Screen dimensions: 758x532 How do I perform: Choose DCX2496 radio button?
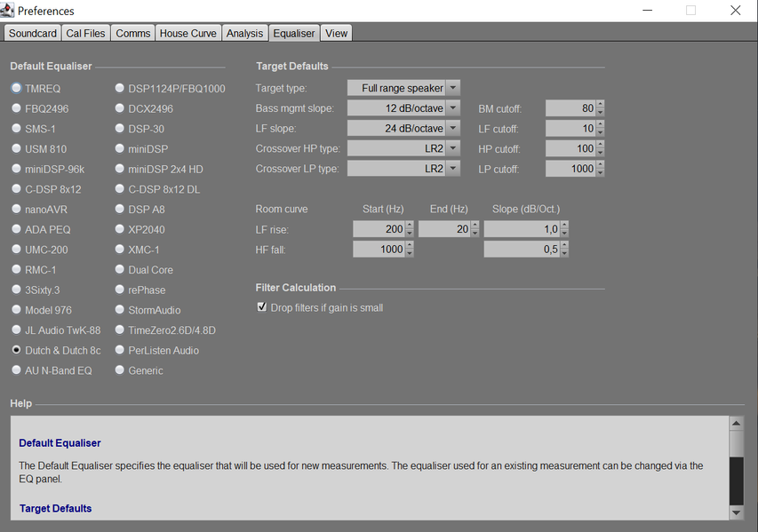tap(119, 108)
